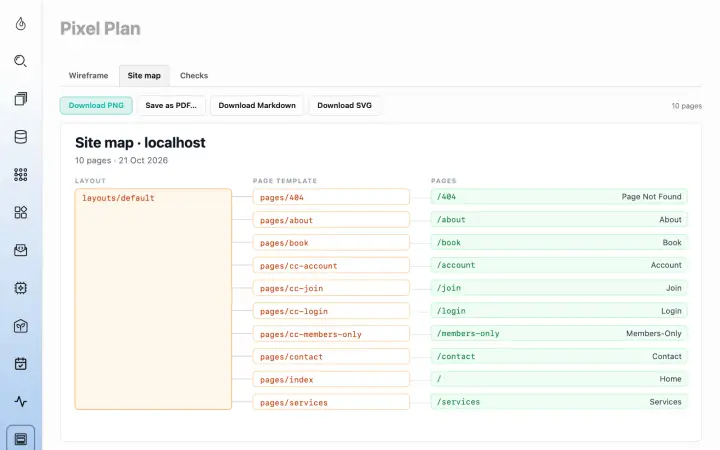The image size is (720, 450).
Task: Open the inbox tray sidebar icon
Action: [21, 250]
